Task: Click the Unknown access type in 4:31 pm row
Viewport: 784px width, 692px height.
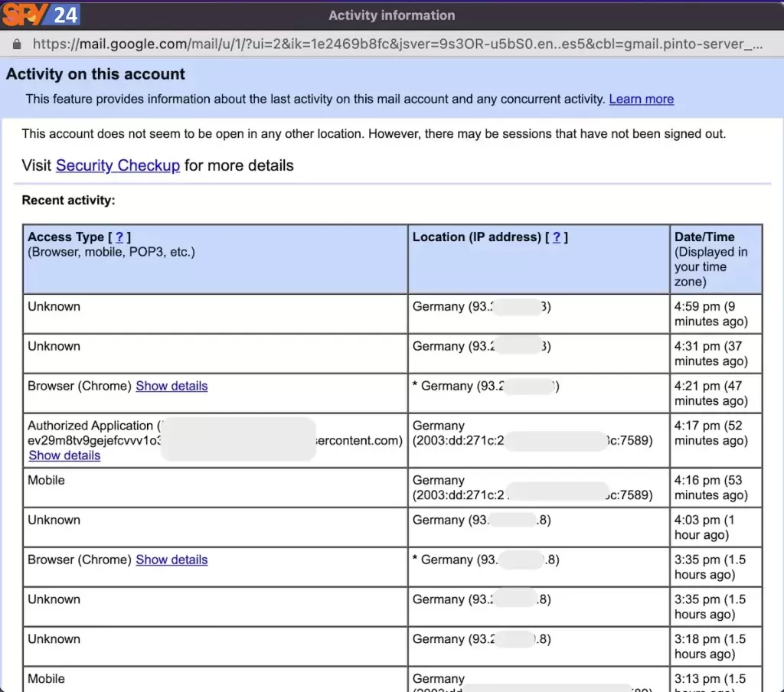Action: pos(54,346)
